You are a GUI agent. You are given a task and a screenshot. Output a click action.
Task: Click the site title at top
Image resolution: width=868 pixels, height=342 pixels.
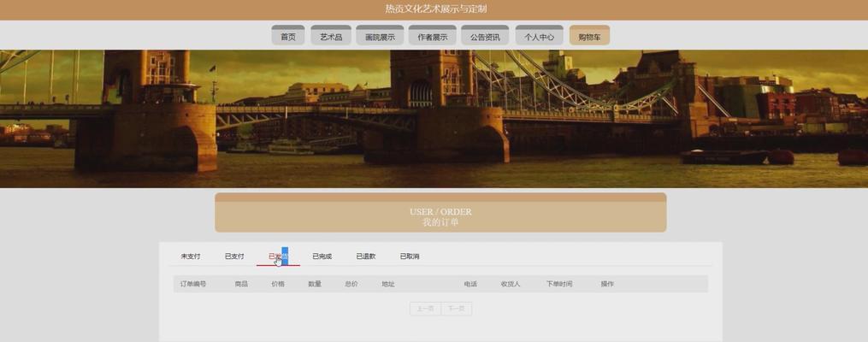[x=436, y=9]
